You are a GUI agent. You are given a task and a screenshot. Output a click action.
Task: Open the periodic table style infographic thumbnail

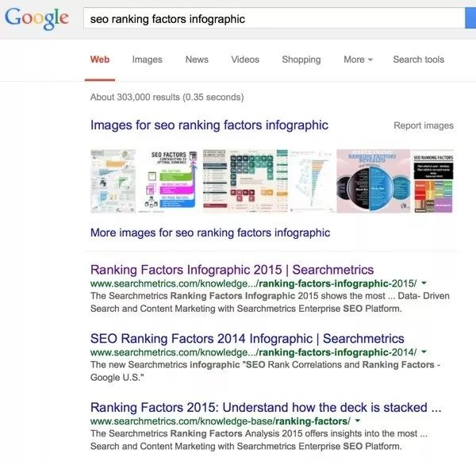click(x=245, y=181)
